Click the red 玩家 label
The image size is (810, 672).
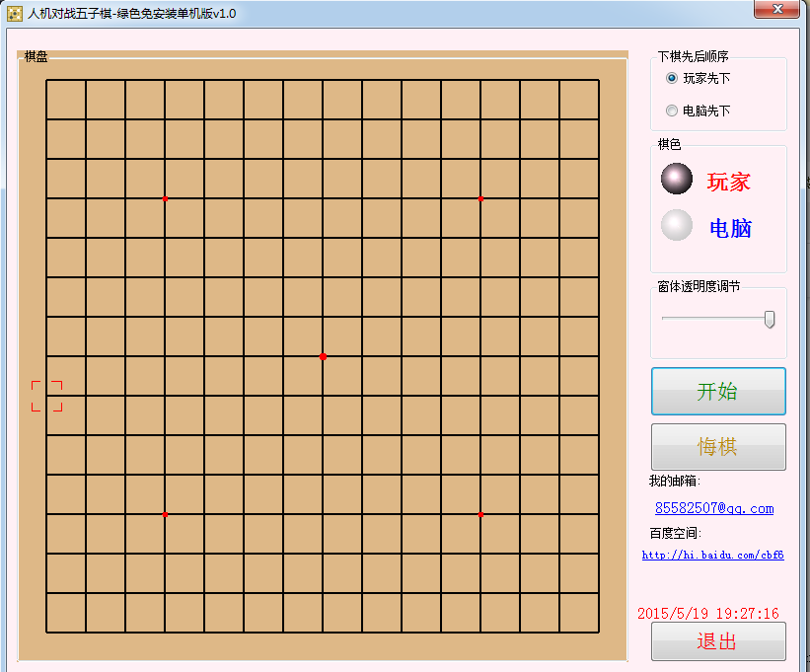(728, 182)
